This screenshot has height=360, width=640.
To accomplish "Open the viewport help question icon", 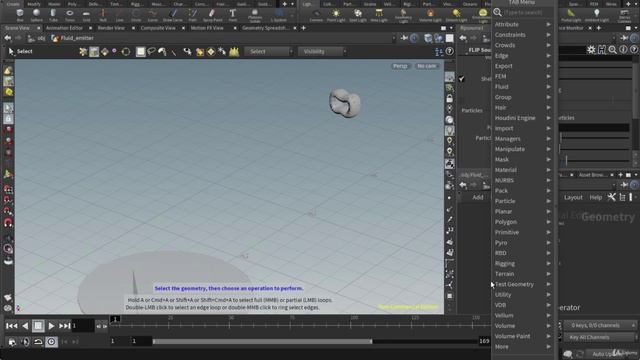I will [x=449, y=51].
